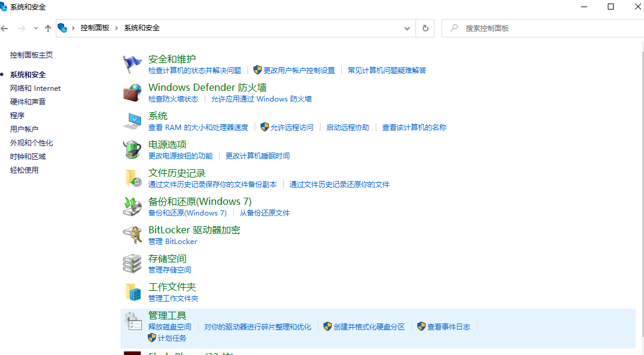The image size is (644, 355).
Task: Click the BitLocker 驱动器加密 key icon
Action: pyautogui.click(x=132, y=234)
